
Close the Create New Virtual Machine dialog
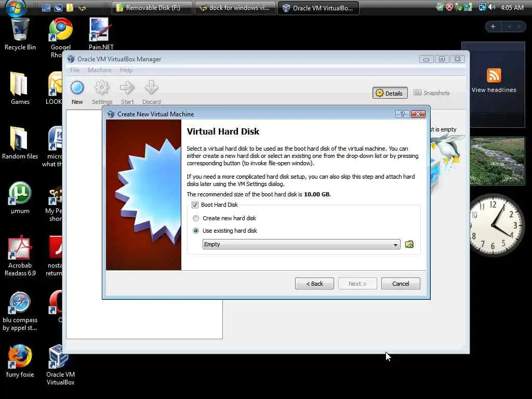pos(418,114)
